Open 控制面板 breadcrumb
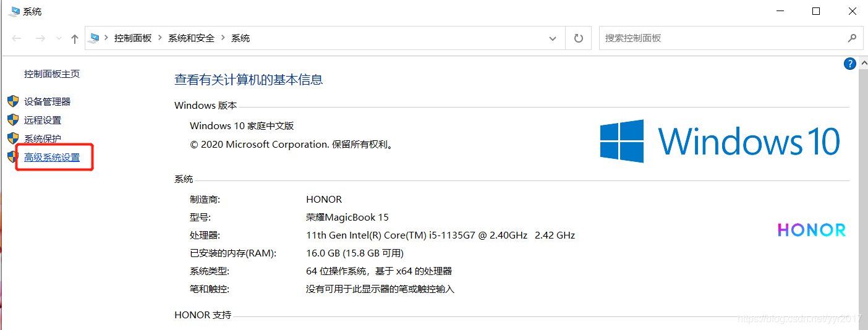Screen dimensions: 868x330 [133, 38]
